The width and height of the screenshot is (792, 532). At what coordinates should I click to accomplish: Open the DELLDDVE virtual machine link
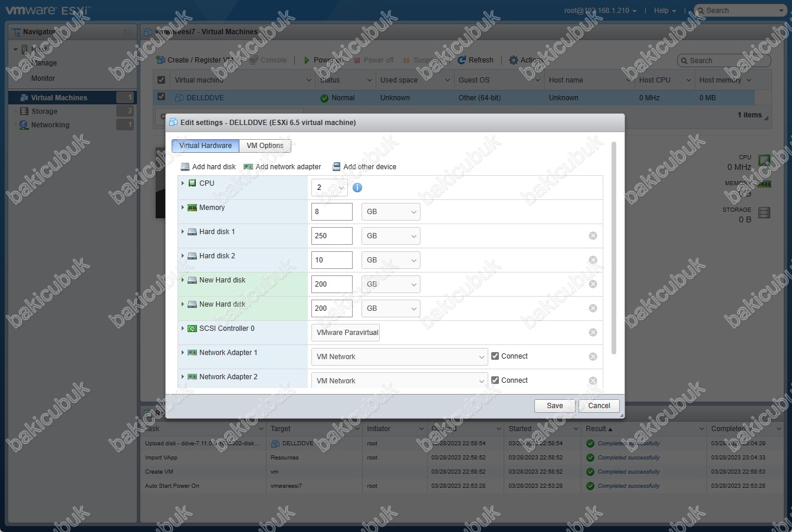pyautogui.click(x=205, y=98)
